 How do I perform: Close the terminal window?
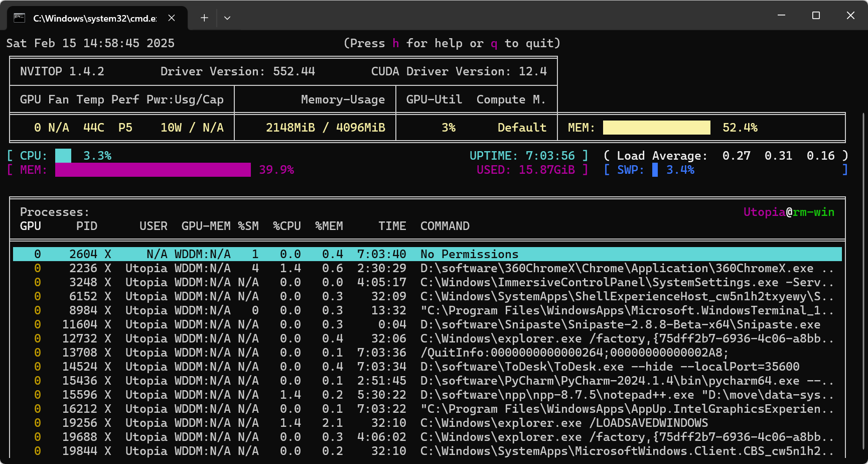pyautogui.click(x=850, y=16)
